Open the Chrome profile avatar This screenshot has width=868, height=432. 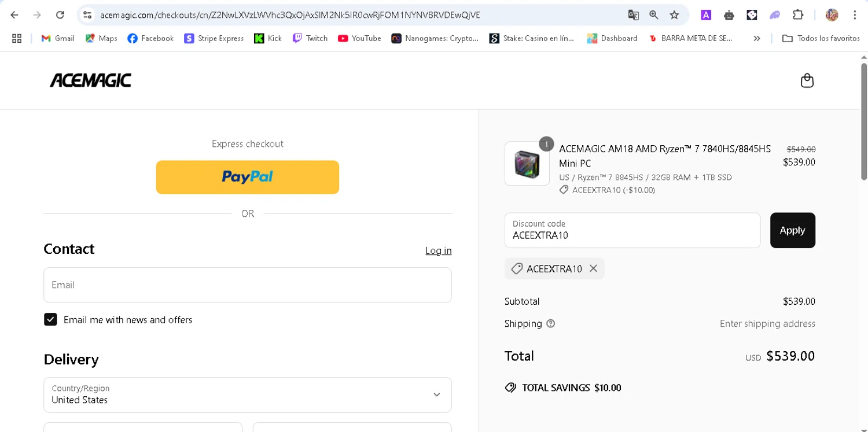[x=832, y=15]
